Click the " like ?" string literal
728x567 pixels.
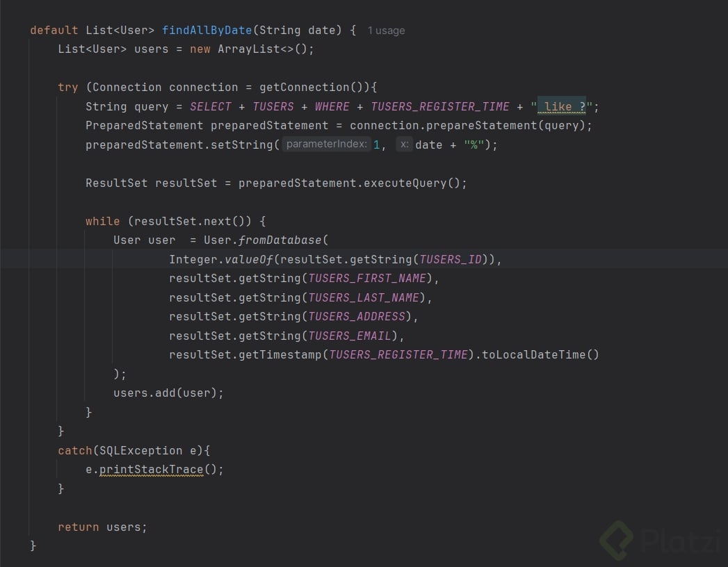click(x=561, y=107)
